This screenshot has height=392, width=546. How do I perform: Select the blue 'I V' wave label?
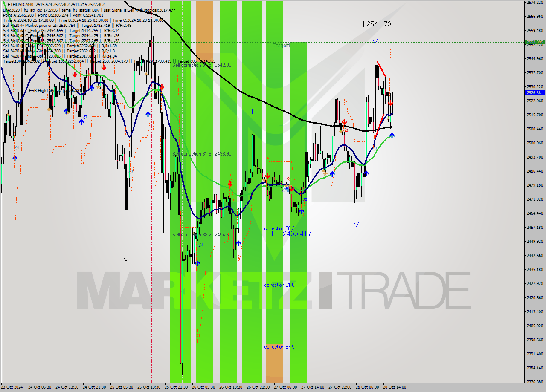pos(355,225)
